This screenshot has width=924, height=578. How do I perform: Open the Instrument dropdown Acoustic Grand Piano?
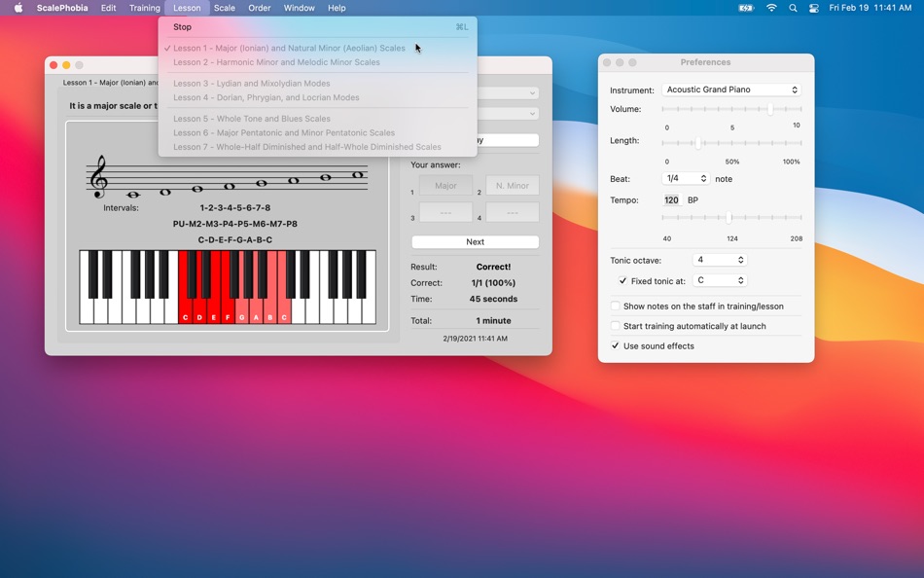click(731, 90)
